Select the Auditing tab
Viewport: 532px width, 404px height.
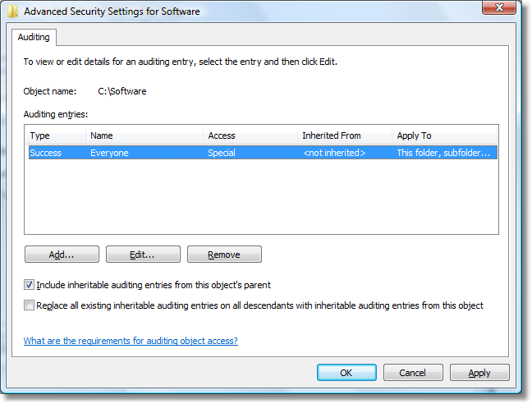[x=34, y=37]
